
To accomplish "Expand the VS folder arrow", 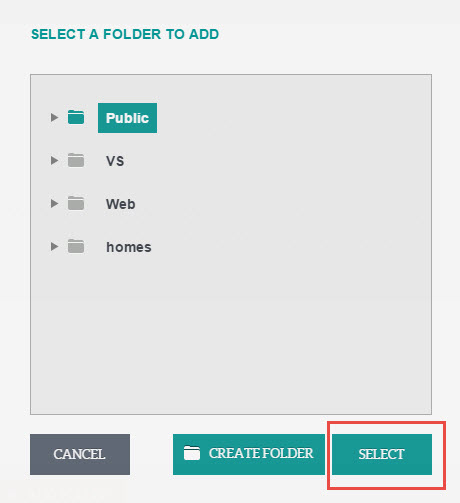I will click(x=54, y=160).
